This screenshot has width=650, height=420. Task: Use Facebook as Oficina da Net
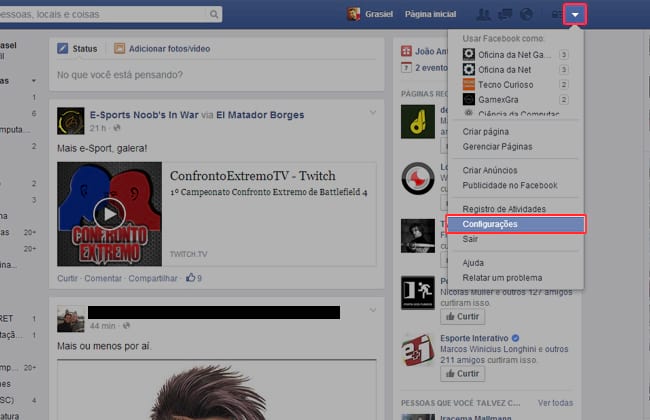(x=504, y=69)
